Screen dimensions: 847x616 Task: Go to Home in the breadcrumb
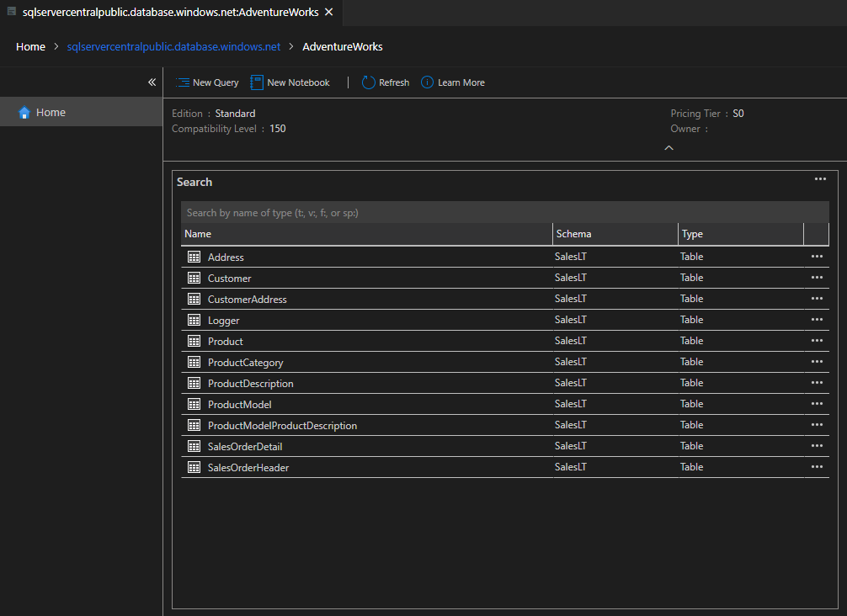point(30,47)
